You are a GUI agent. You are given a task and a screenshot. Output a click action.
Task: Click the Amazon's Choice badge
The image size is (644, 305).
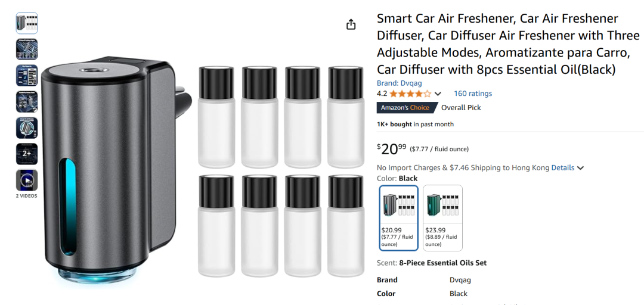(405, 108)
